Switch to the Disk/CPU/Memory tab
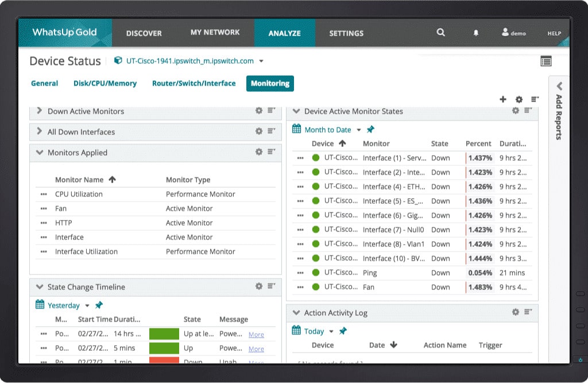588x383 pixels. 105,83
